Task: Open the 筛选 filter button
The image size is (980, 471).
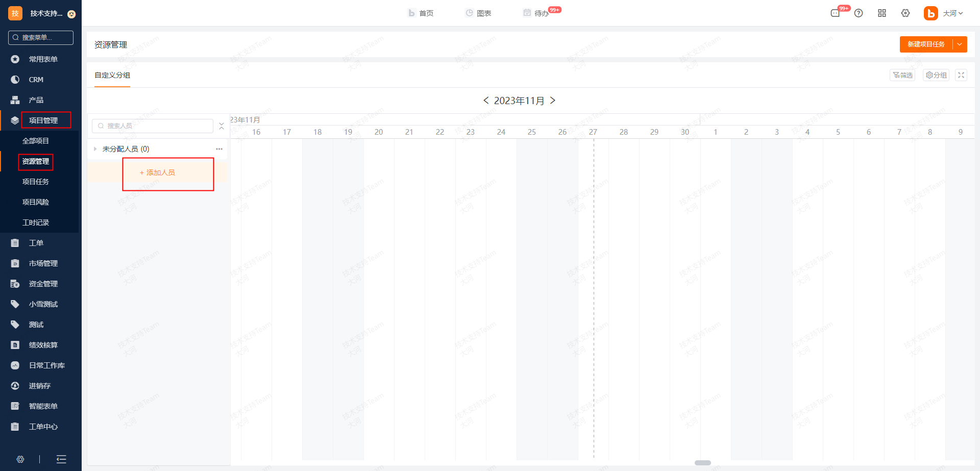Action: (x=902, y=75)
